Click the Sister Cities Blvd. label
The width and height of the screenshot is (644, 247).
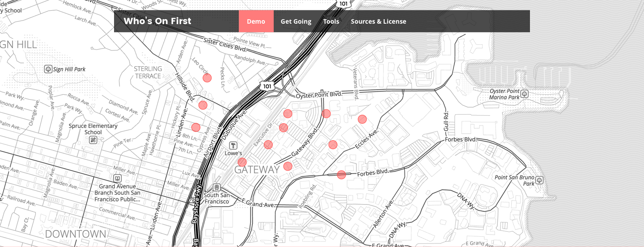click(225, 45)
